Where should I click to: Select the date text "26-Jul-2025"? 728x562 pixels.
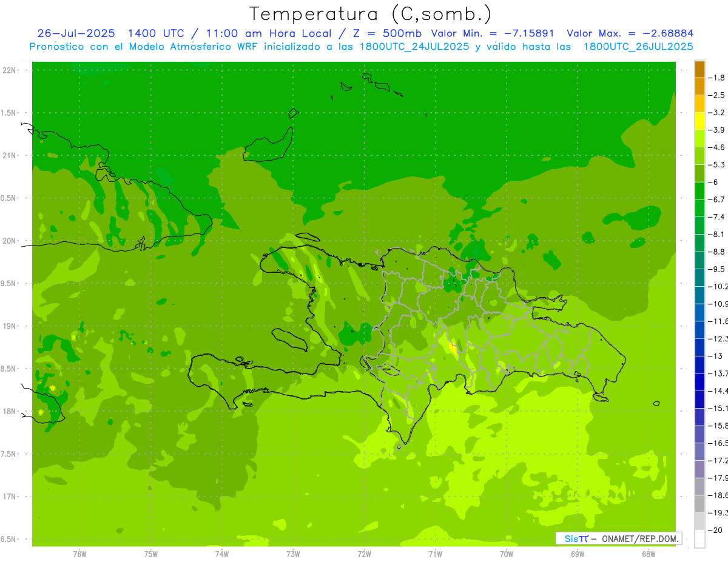pos(75,33)
